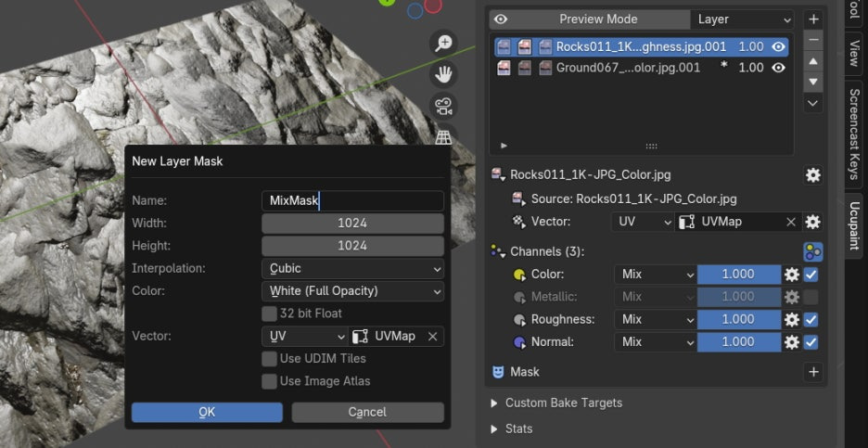This screenshot has height=448, width=868.
Task: Click the channel blend toggle icon beside Channels (3)
Action: coord(813,252)
